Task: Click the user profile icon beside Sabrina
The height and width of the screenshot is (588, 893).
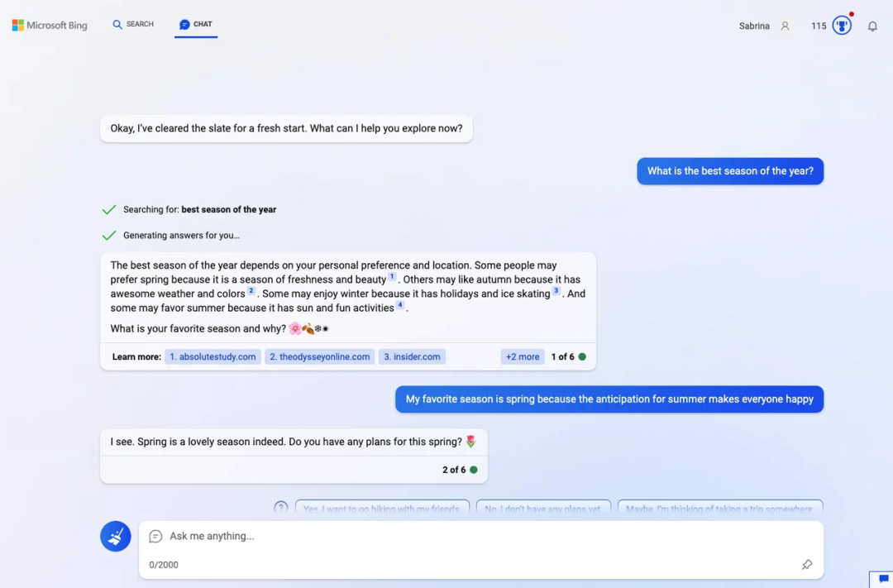Action: (785, 26)
